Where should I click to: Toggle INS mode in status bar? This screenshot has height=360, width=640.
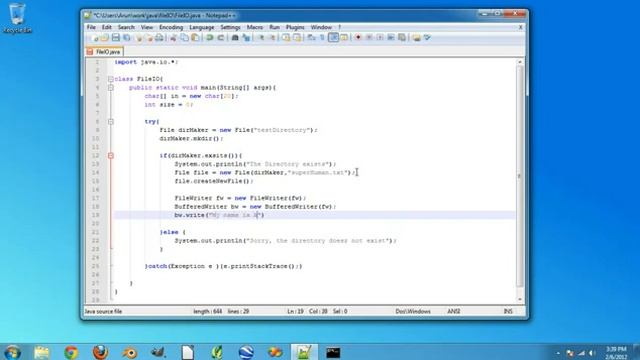(x=508, y=311)
